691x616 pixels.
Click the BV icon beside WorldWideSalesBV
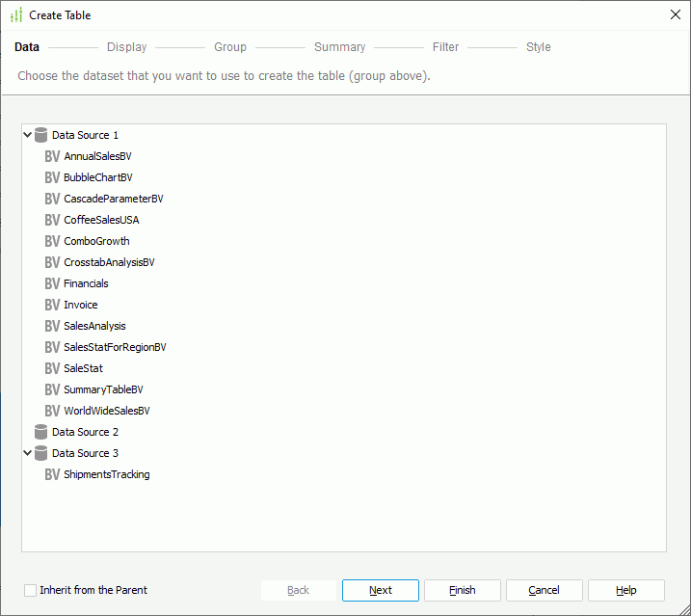pos(52,411)
